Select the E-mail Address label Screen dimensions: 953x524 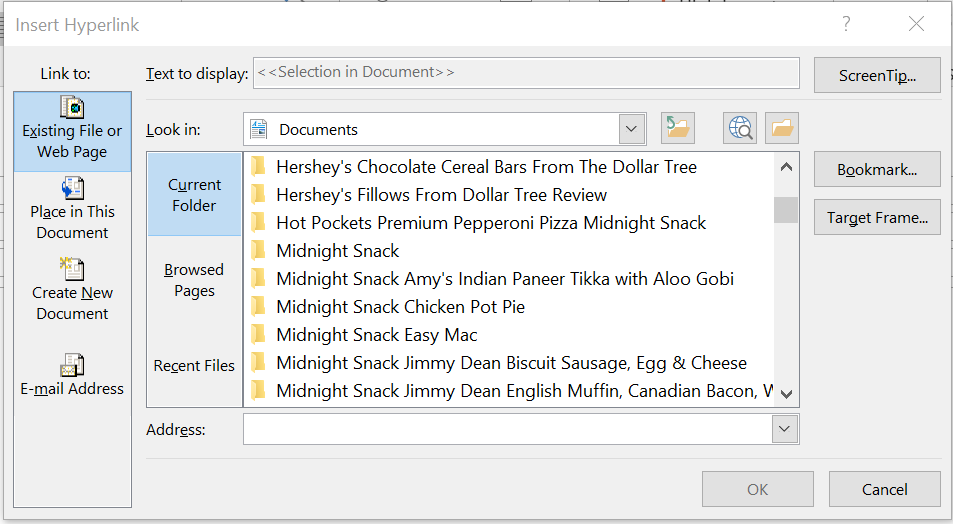[72, 388]
